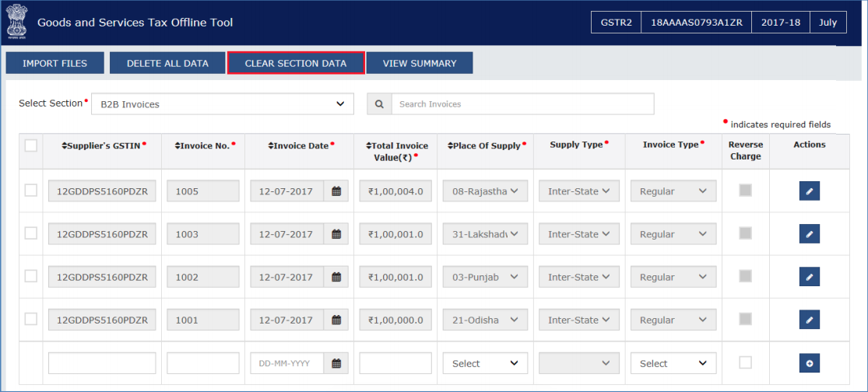
Task: Toggle Reverse Charge for invoice 1005
Action: tap(746, 191)
